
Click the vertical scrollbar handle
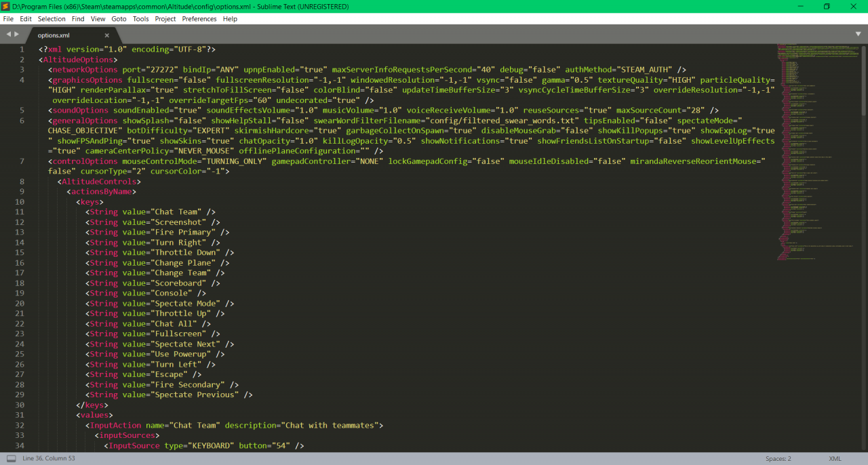click(863, 75)
